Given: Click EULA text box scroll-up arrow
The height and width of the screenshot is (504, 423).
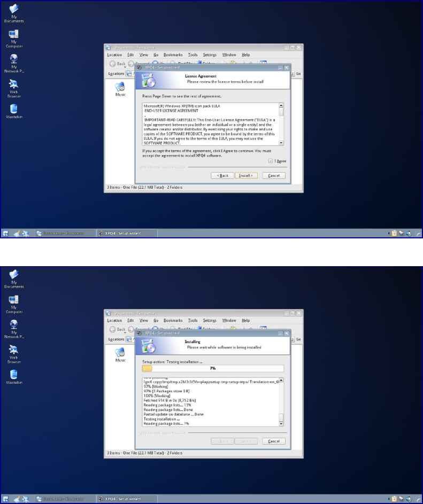Looking at the screenshot, I should tap(281, 105).
